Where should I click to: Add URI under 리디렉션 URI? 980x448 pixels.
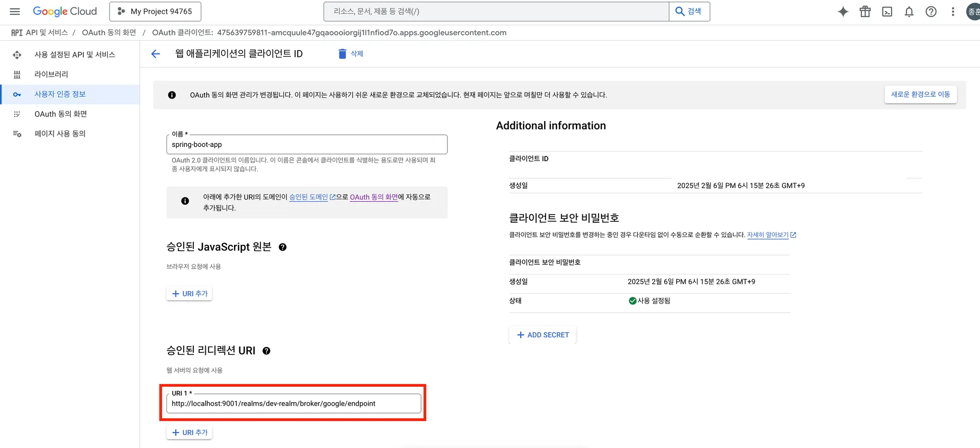[x=189, y=432]
